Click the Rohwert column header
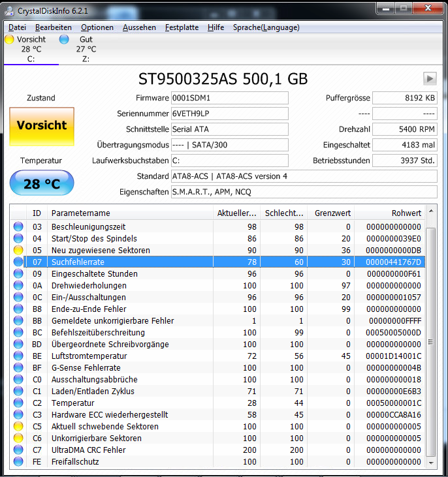 pos(389,213)
